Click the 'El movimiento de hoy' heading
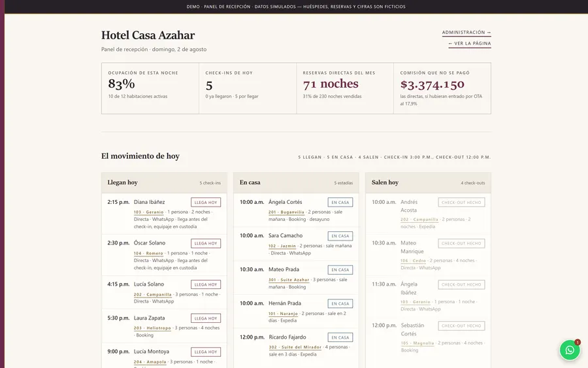This screenshot has width=588, height=368. coord(140,156)
